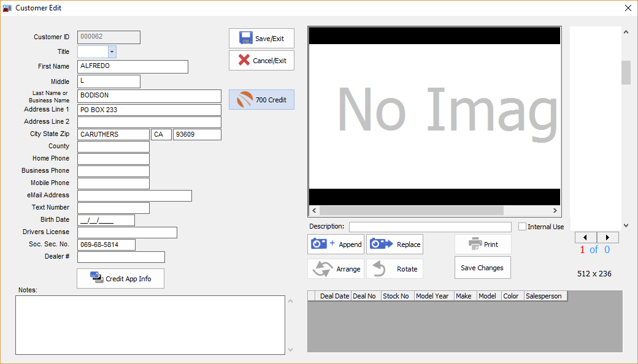Expand the Title dropdown
This screenshot has height=364, width=638.
(x=112, y=52)
